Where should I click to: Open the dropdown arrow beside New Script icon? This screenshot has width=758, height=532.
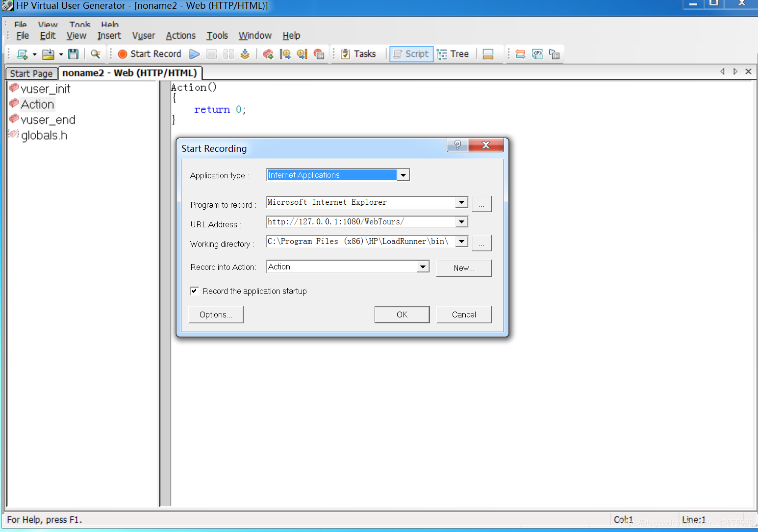[34, 54]
